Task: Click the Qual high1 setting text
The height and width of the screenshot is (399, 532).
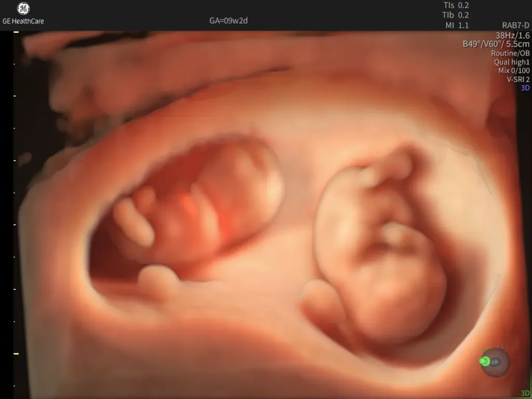Action: tap(512, 62)
